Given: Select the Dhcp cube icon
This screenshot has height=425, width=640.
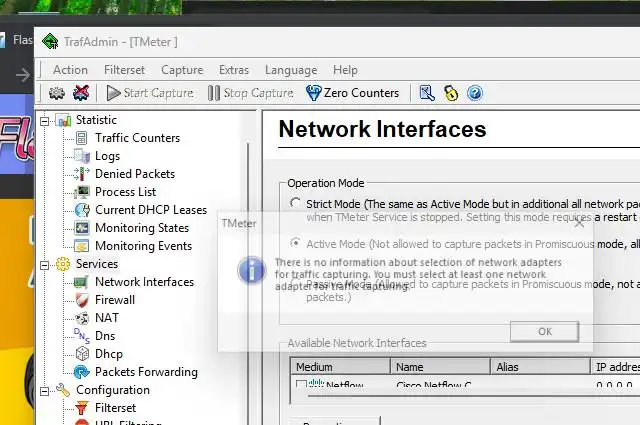Looking at the screenshot, I should (82, 354).
